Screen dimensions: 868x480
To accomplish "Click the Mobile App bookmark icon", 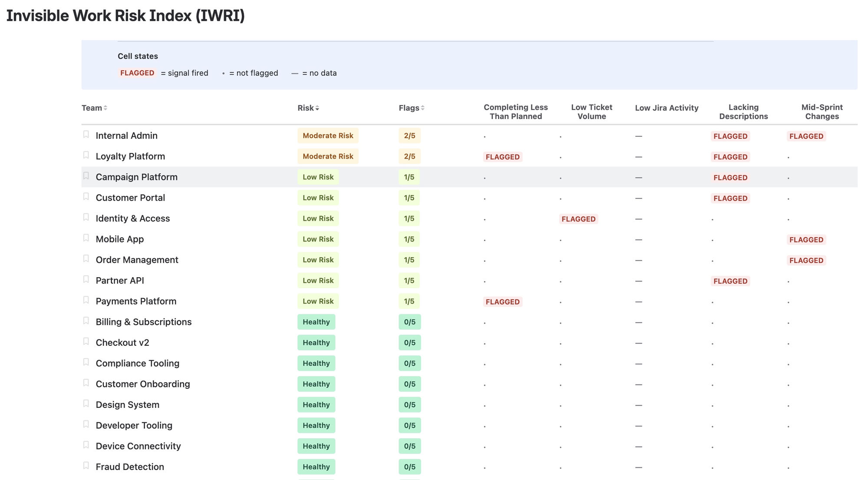I will pos(86,238).
